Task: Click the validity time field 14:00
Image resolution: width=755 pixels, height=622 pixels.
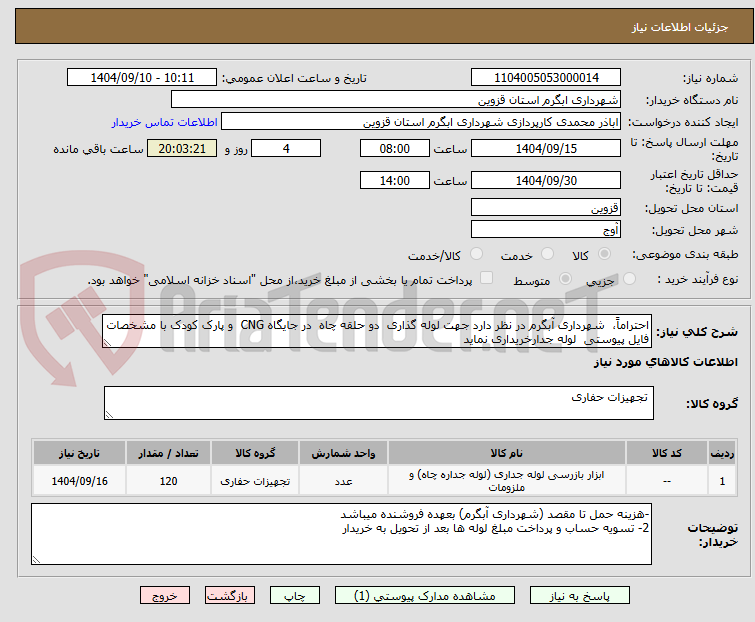Action: [395, 181]
